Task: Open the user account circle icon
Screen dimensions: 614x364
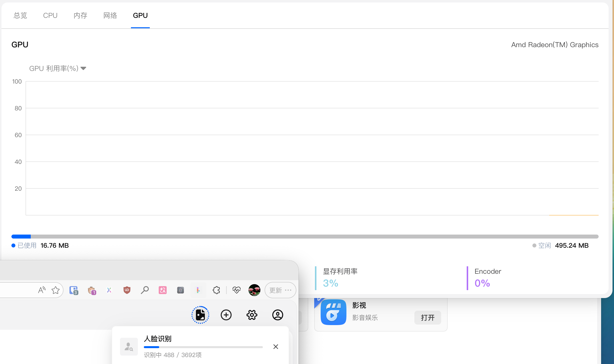Action: point(277,315)
